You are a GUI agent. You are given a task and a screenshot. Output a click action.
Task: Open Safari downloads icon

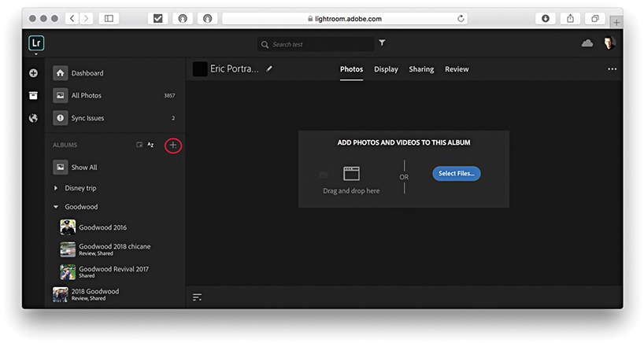coord(546,18)
